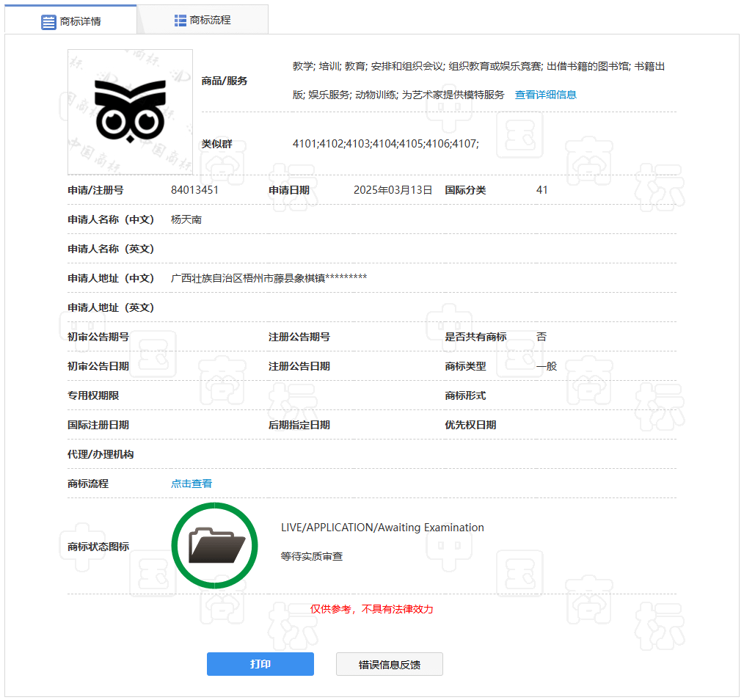
Task: Select the applicant name 杨天南
Action: (x=186, y=219)
